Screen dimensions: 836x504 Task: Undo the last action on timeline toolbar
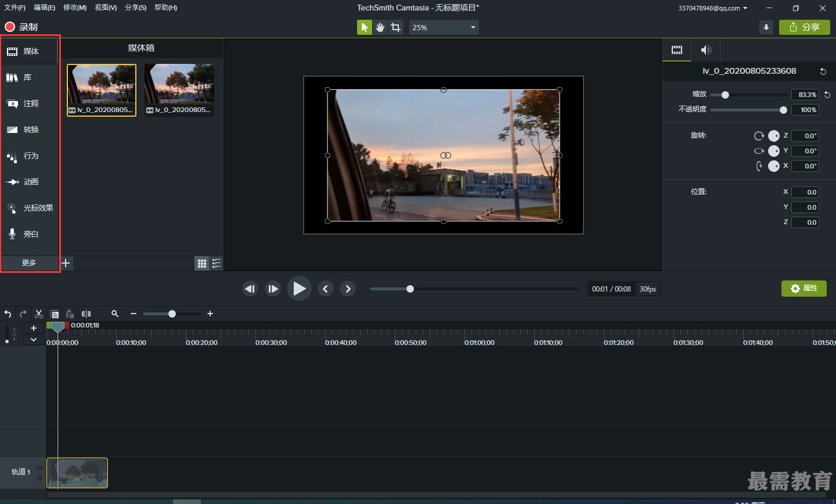point(8,314)
